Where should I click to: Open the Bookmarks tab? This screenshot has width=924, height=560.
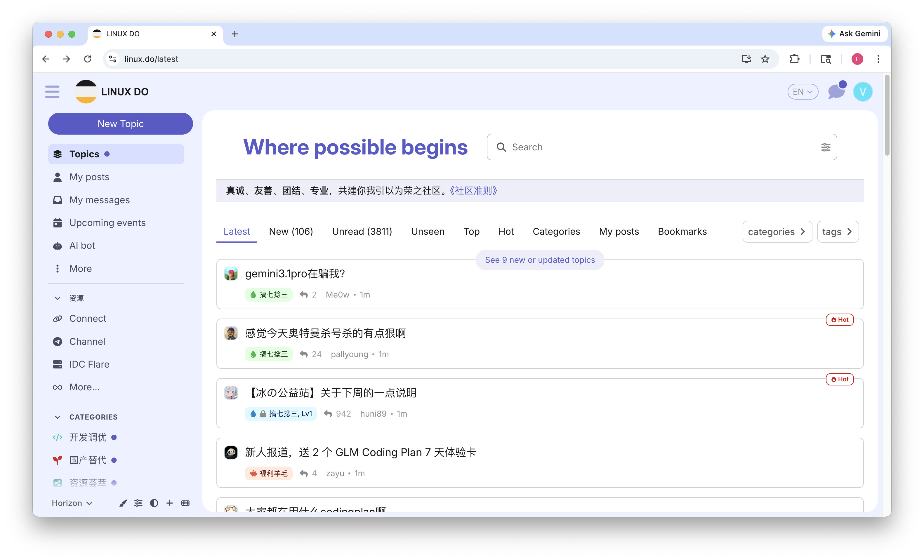682,232
